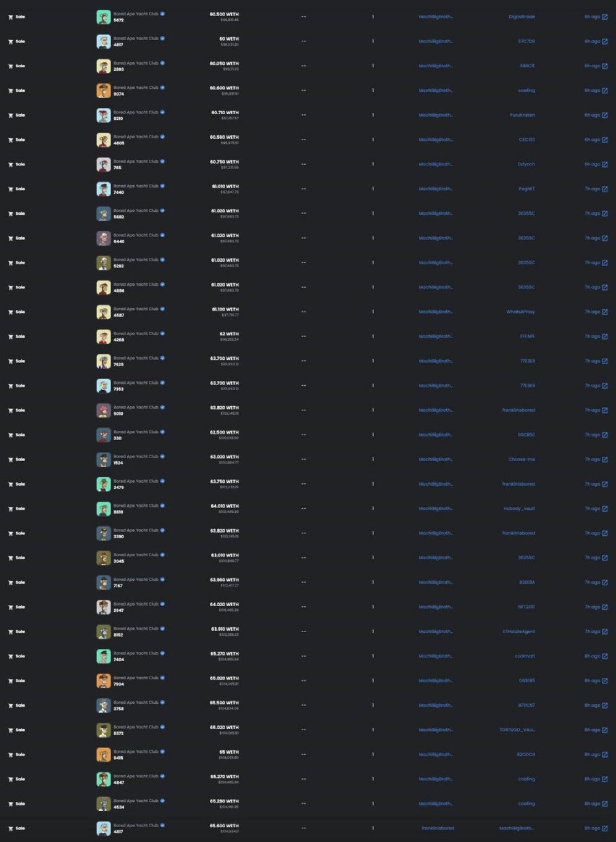Open the external link icon for ape 9010

point(604,411)
